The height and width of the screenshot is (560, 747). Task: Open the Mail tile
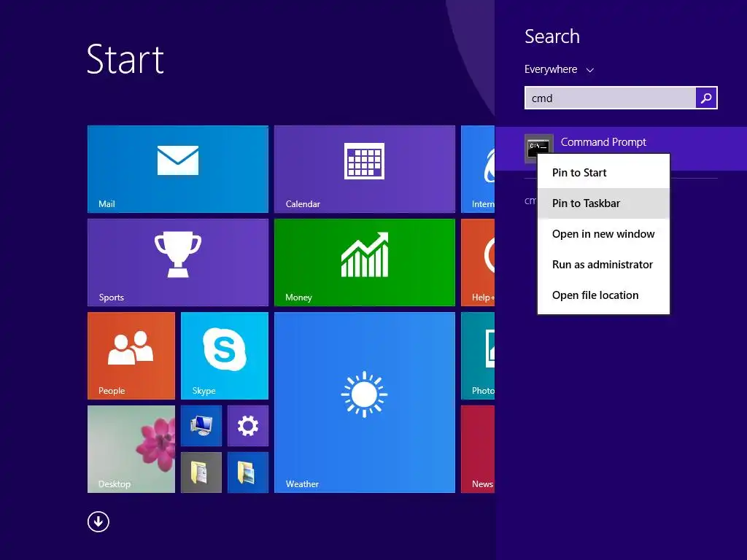(178, 169)
